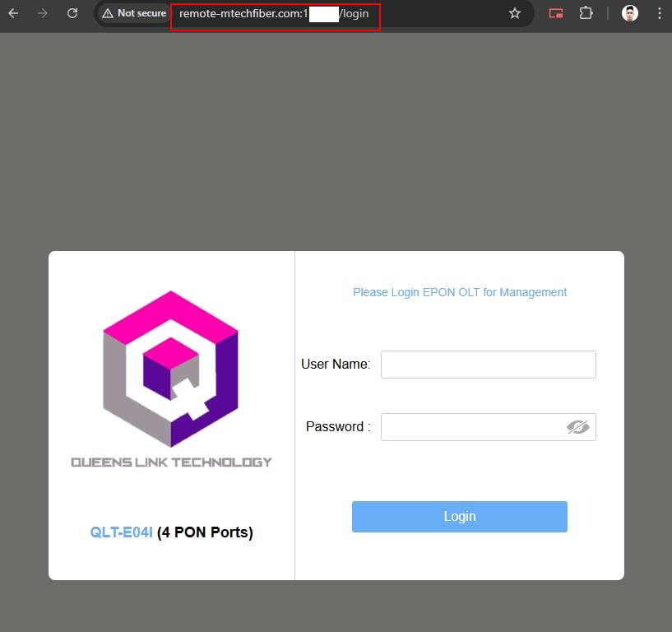Click the User Name input field
672x632 pixels.
488,365
